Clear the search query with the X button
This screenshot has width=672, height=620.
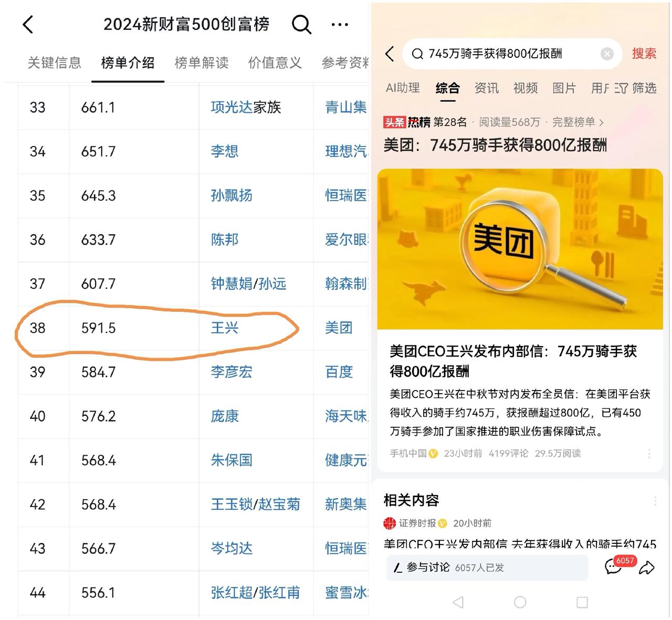tap(607, 54)
